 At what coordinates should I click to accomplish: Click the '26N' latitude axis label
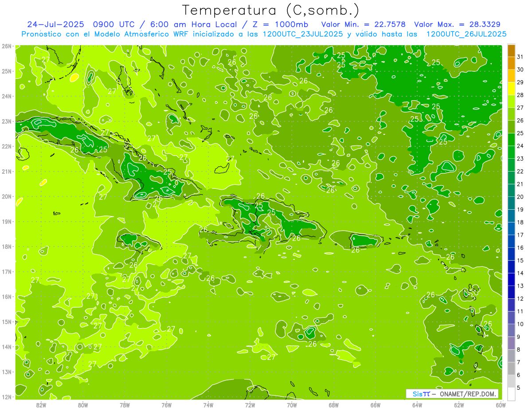[x=7, y=46]
